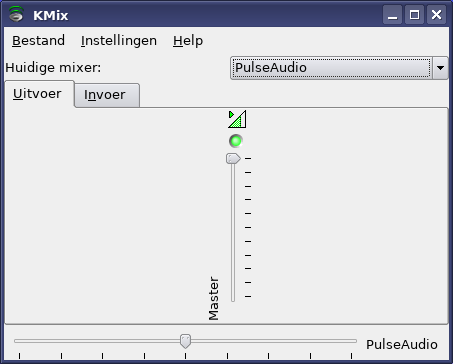Viewport: 453px width, 364px height.
Task: Click the balance slider track right of the handle
Action: (273, 341)
